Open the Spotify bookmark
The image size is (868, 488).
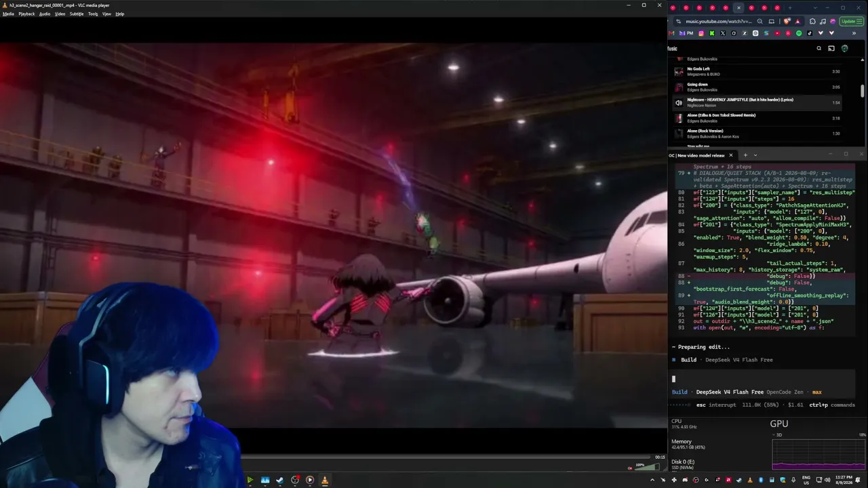coord(799,33)
